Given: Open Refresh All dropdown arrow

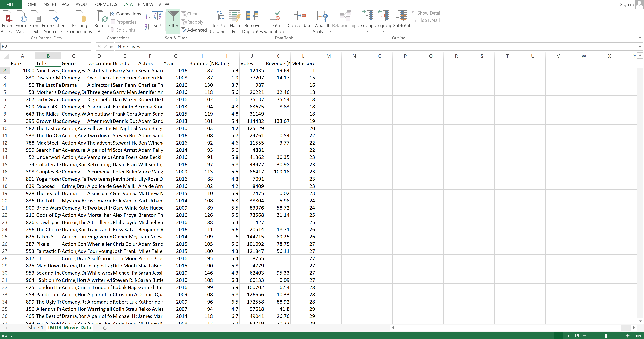Looking at the screenshot, I should point(105,32).
